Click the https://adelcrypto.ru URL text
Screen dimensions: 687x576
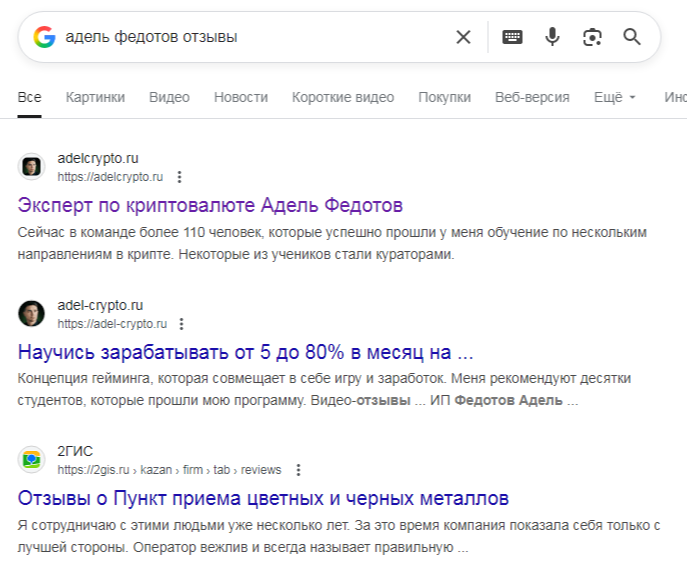(x=110, y=177)
